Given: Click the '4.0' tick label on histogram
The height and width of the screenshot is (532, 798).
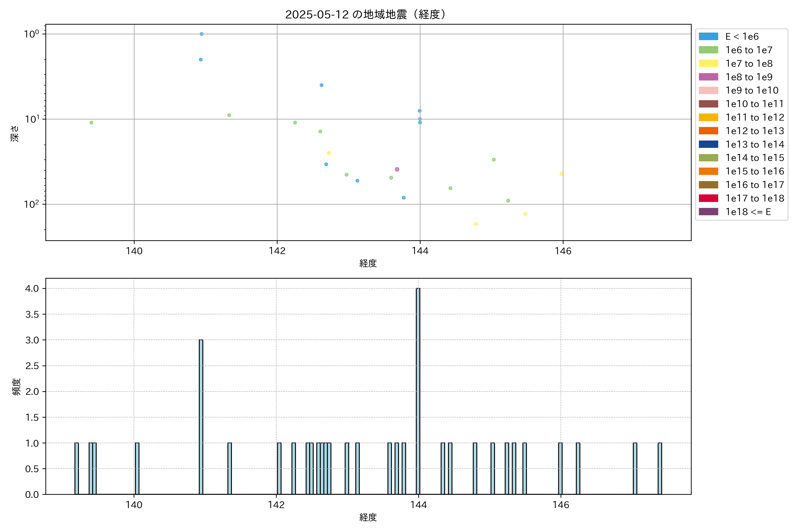Looking at the screenshot, I should pyautogui.click(x=32, y=288).
